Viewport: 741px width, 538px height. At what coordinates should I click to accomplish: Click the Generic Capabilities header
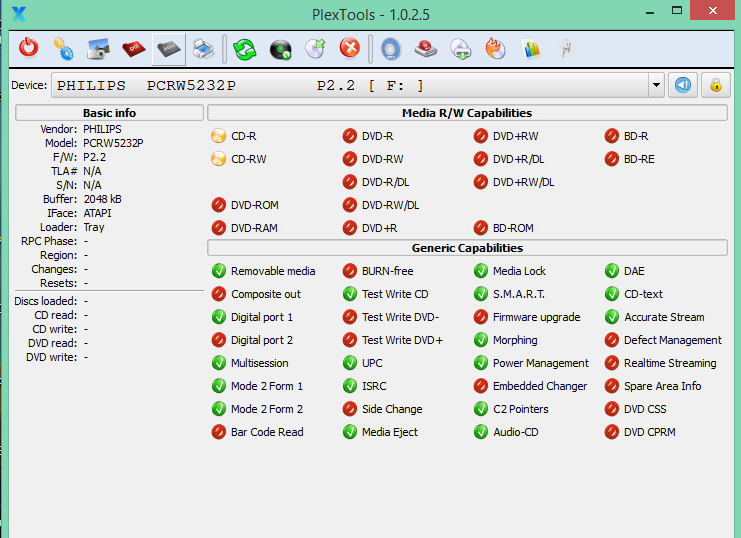coord(467,248)
